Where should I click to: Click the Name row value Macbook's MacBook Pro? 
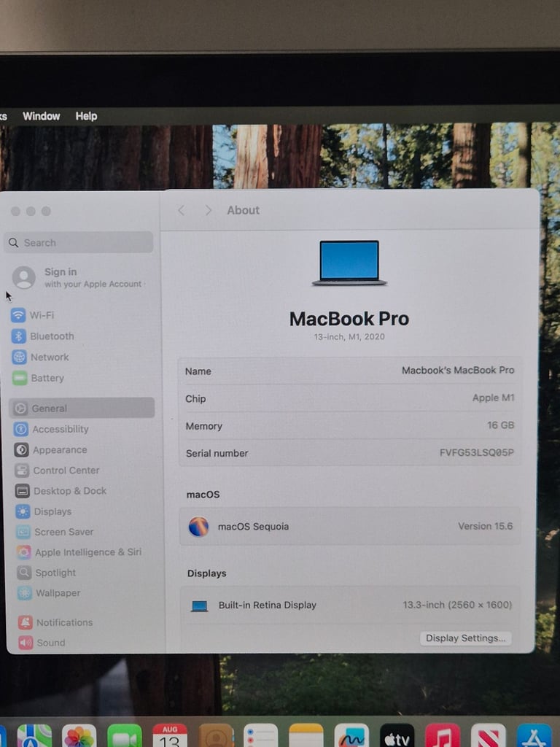tap(458, 370)
